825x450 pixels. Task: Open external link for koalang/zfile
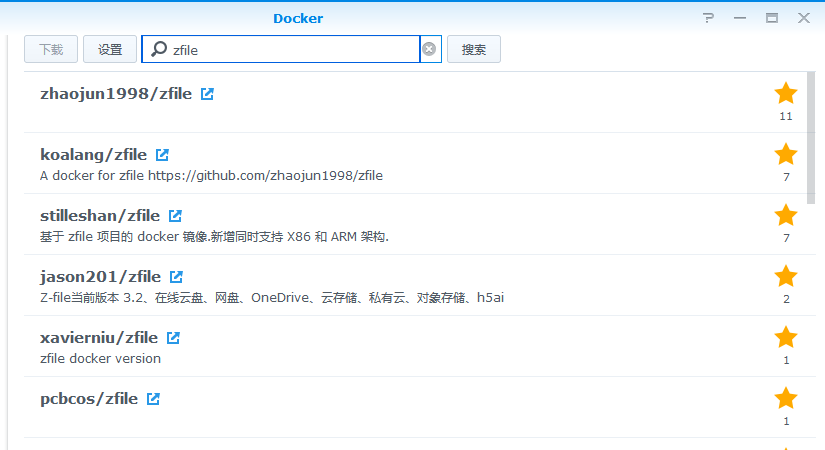point(162,155)
